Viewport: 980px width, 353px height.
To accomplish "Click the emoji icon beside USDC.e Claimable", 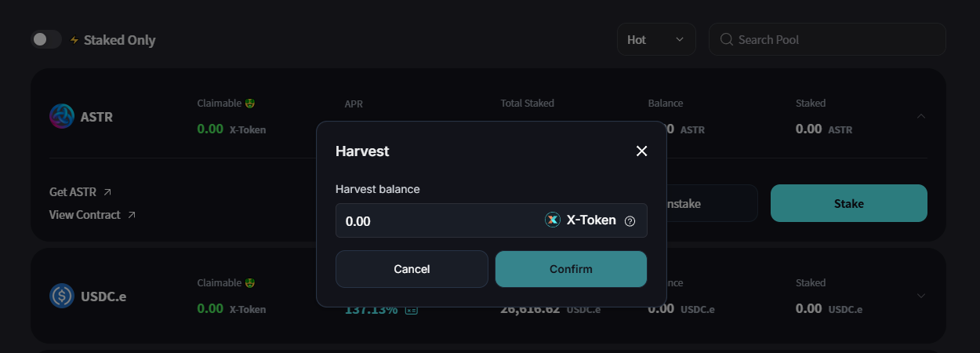I will 250,283.
